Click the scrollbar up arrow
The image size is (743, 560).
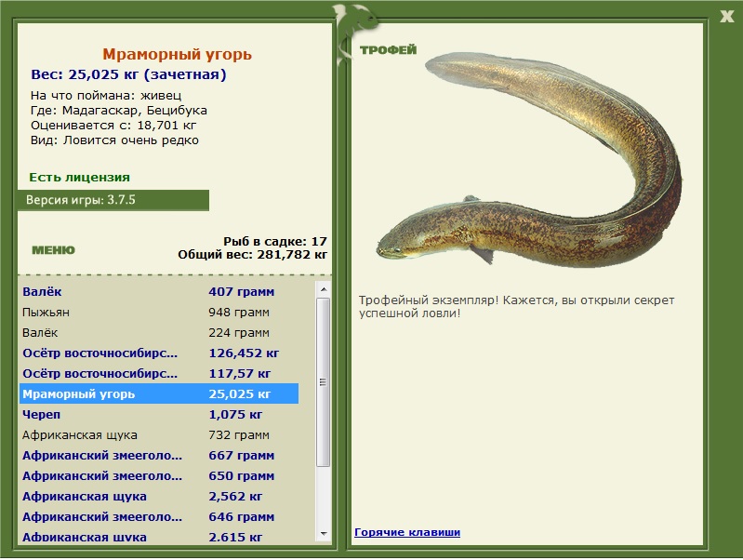324,288
